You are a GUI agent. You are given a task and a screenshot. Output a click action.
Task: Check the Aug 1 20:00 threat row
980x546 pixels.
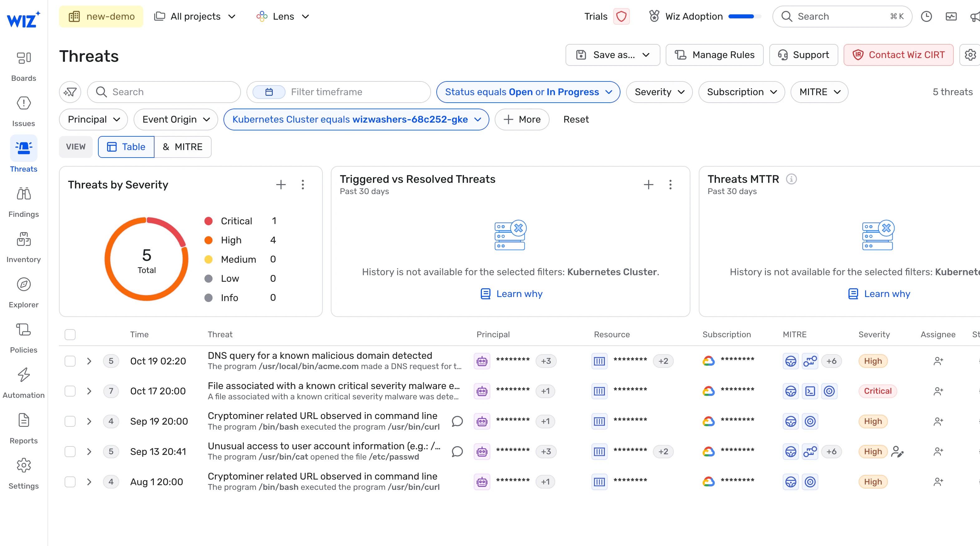(x=70, y=482)
